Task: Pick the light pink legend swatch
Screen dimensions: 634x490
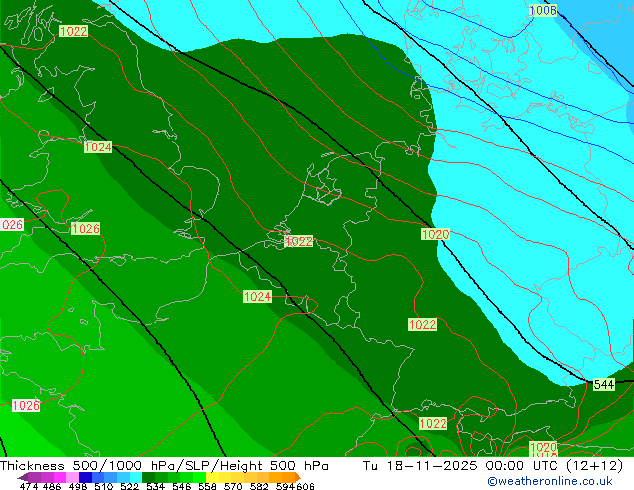Action: click(72, 477)
